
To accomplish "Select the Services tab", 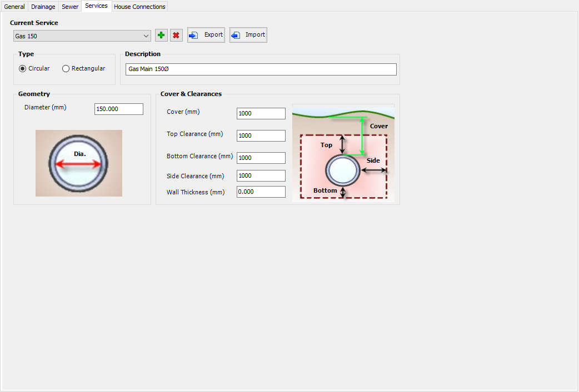I will pos(96,6).
